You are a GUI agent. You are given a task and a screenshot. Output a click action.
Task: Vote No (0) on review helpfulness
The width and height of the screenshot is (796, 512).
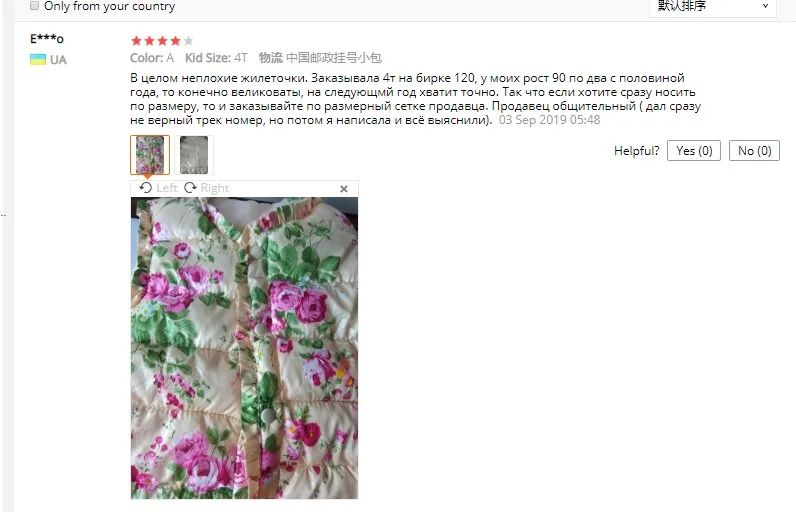pos(754,151)
